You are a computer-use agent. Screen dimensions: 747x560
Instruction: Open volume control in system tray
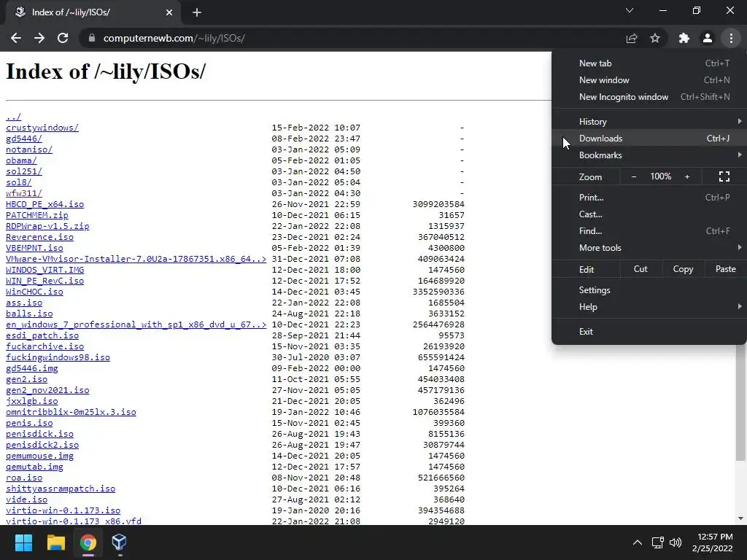click(676, 542)
